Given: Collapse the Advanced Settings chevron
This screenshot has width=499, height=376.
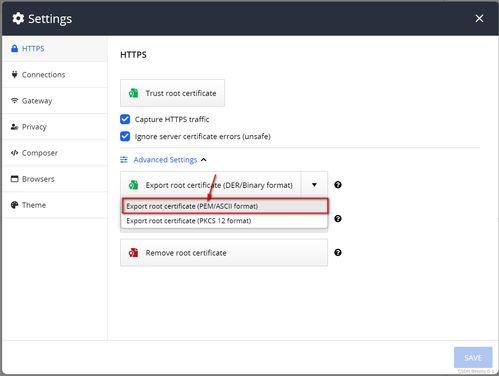Looking at the screenshot, I should (204, 160).
